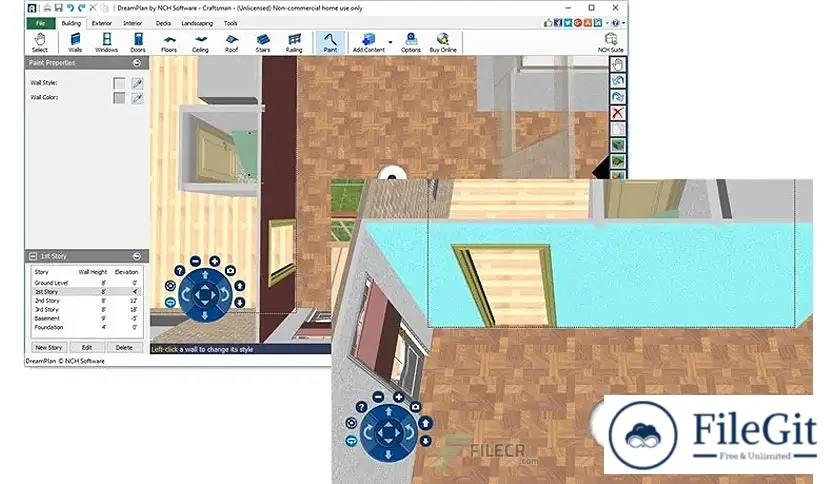Click the camera snapshot icon on main nav wheel
Screen dimensions: 836x484
(x=230, y=271)
